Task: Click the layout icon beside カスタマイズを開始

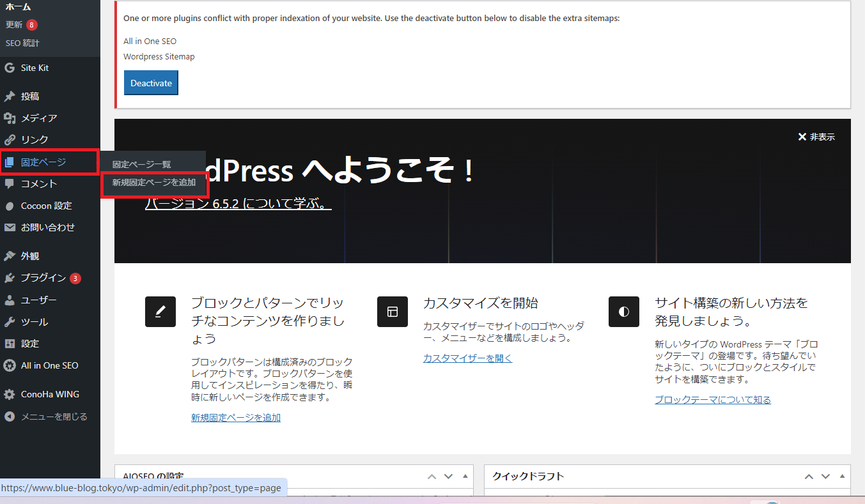Action: pyautogui.click(x=393, y=312)
